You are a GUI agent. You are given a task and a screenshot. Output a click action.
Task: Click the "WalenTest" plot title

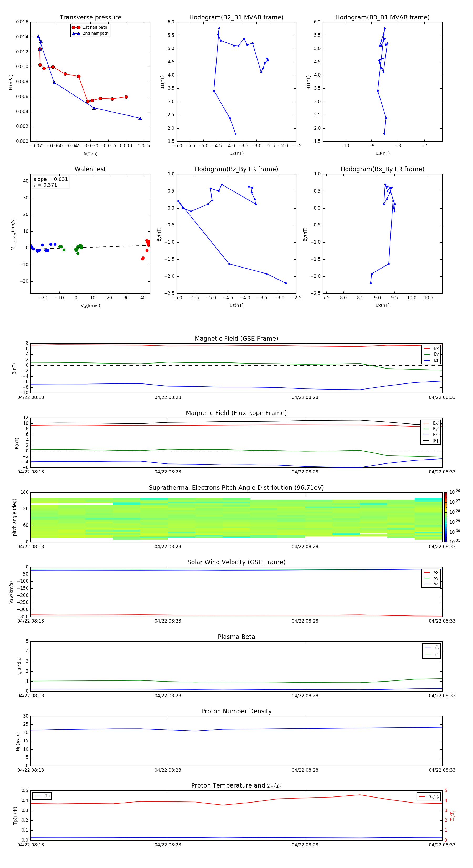click(90, 169)
